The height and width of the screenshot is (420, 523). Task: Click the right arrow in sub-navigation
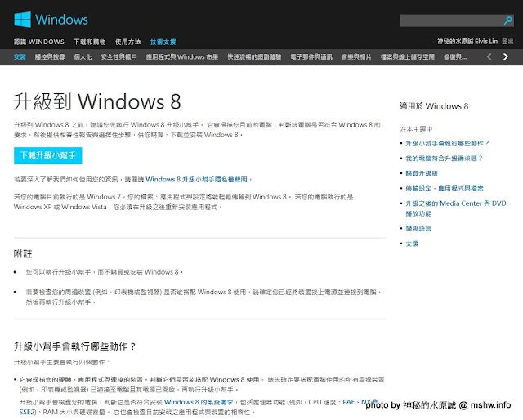point(506,56)
